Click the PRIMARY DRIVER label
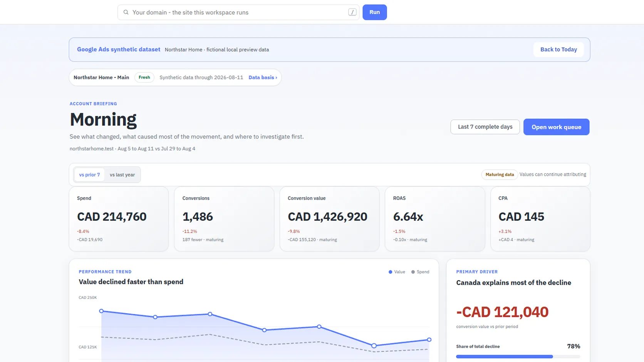 [477, 272]
